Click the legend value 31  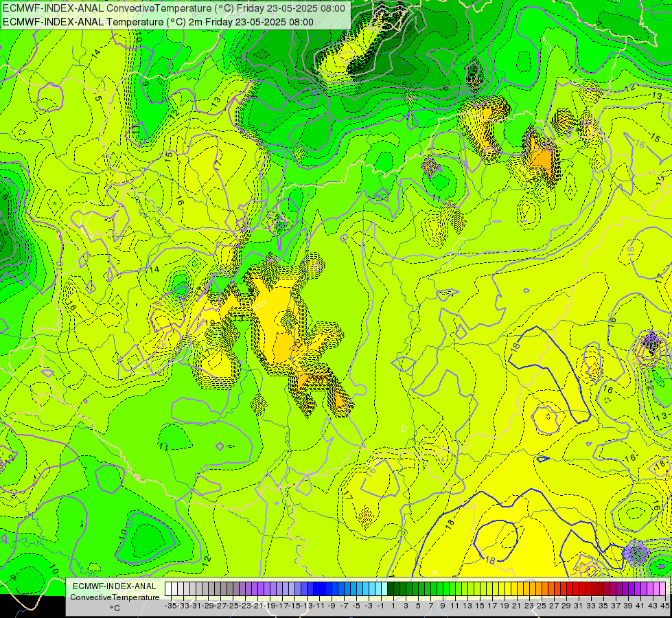[579, 606]
